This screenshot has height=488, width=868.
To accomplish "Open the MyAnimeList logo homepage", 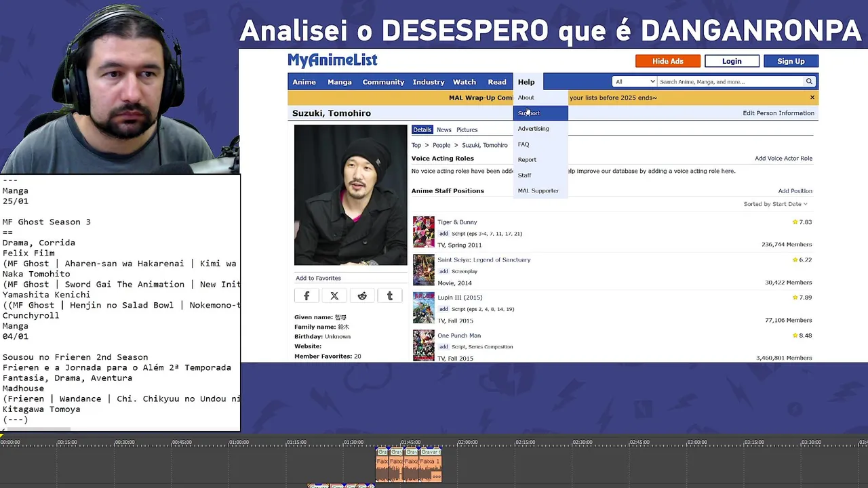I will point(332,60).
